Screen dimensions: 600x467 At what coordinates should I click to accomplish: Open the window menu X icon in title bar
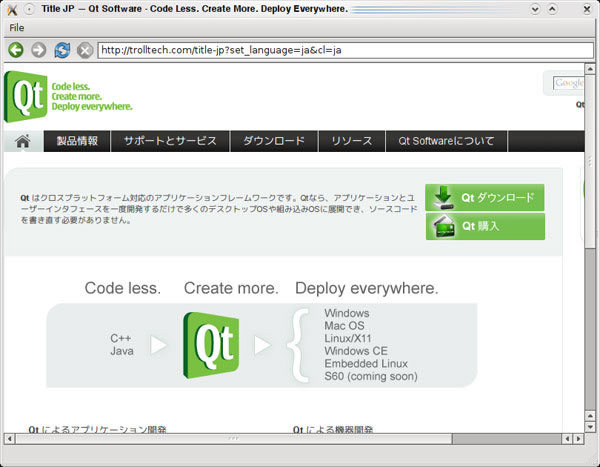click(x=12, y=9)
